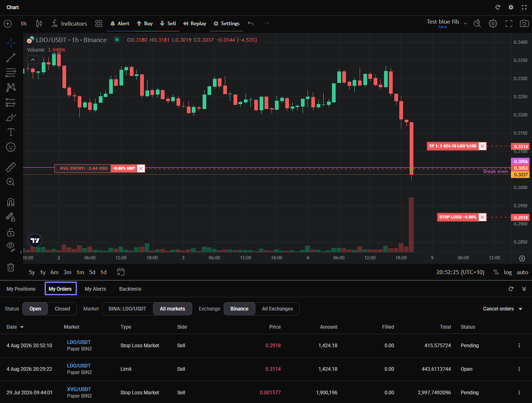
Task: Select the brush drawing tool
Action: [x=11, y=118]
